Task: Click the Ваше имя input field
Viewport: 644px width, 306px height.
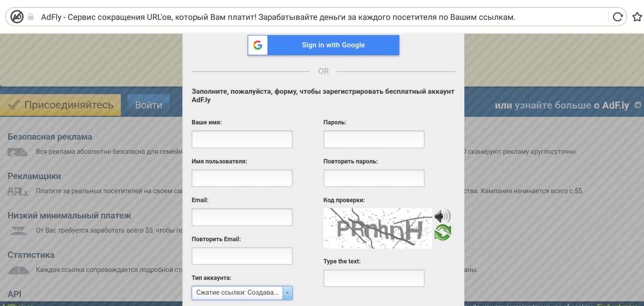Action: pos(242,139)
